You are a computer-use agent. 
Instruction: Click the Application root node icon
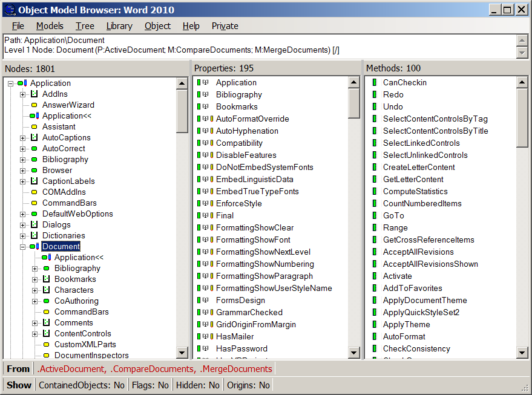[x=22, y=83]
